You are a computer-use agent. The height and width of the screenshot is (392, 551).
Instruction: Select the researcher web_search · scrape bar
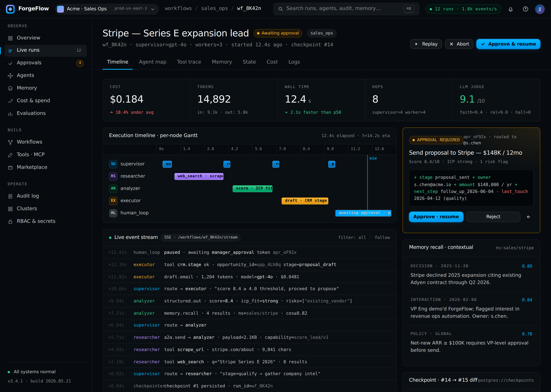coord(199,176)
